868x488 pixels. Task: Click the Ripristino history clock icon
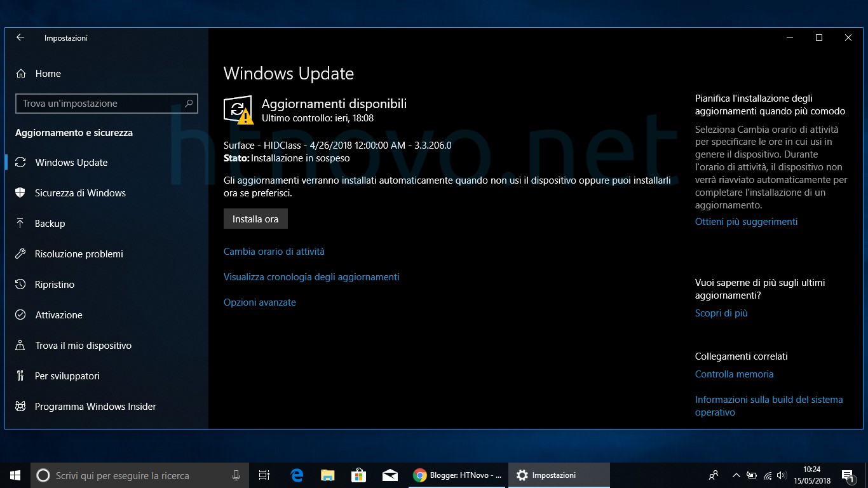point(20,285)
